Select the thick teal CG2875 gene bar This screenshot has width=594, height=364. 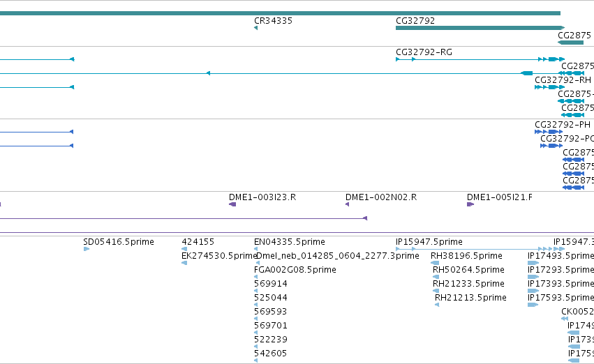click(x=570, y=43)
